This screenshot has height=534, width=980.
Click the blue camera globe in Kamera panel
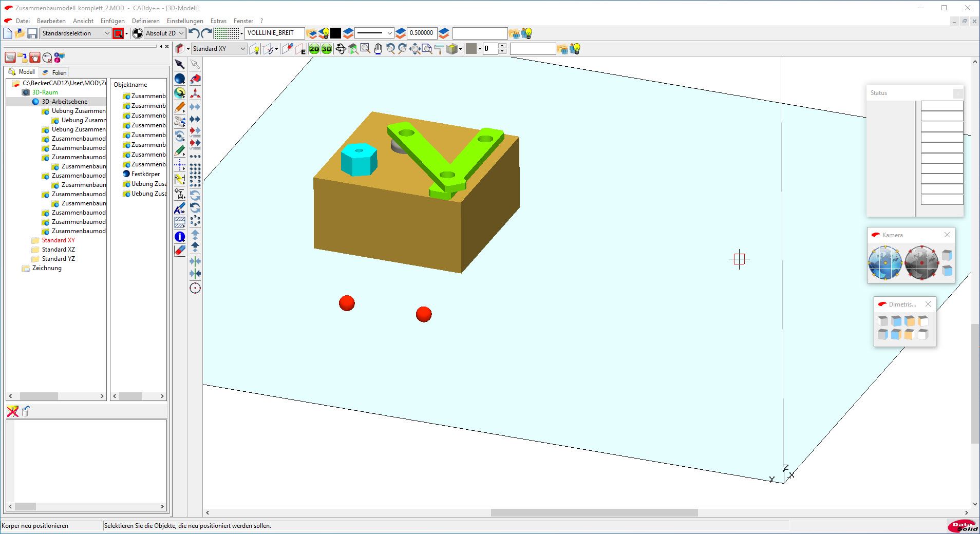885,262
